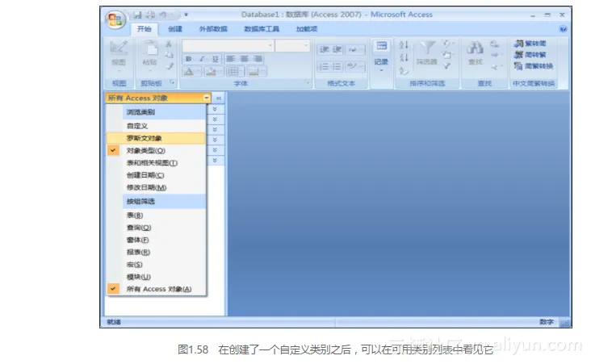Click the 视图 view button icon

click(119, 48)
